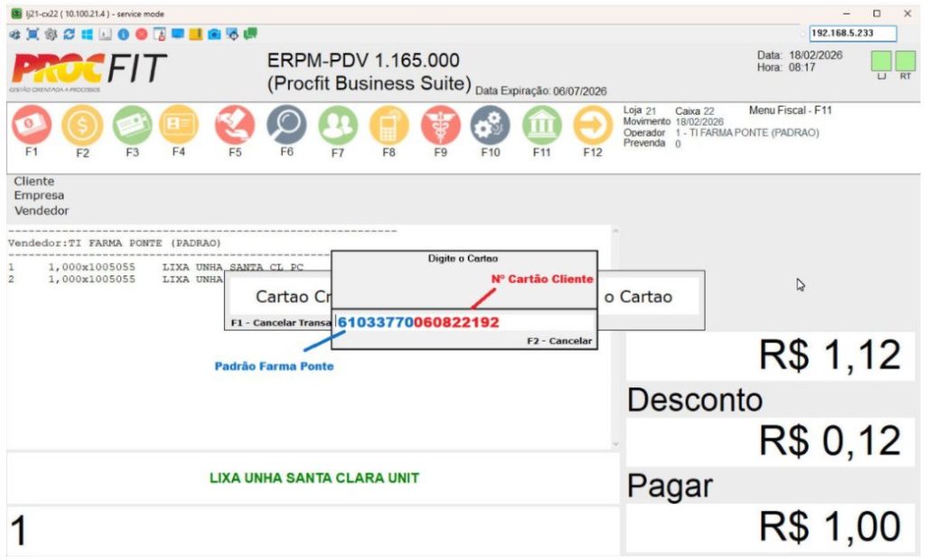925x560 pixels.
Task: Click the IP address field 192.168.5.233
Action: point(852,33)
